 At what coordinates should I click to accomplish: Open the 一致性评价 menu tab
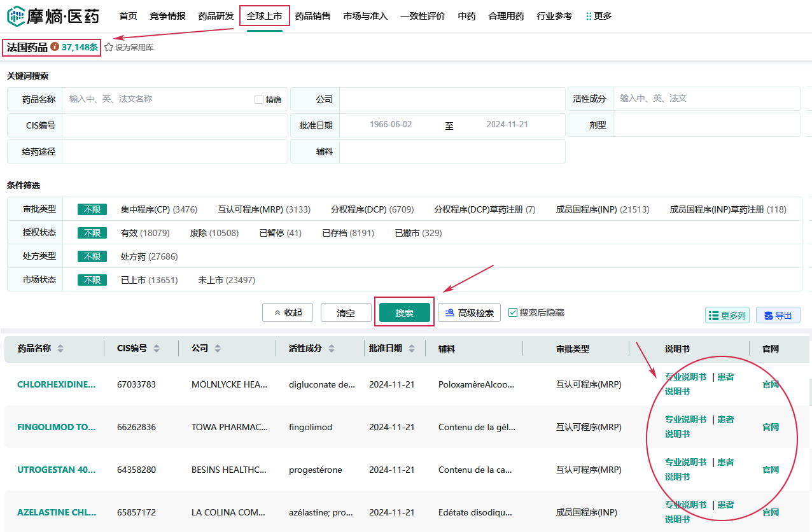(423, 16)
